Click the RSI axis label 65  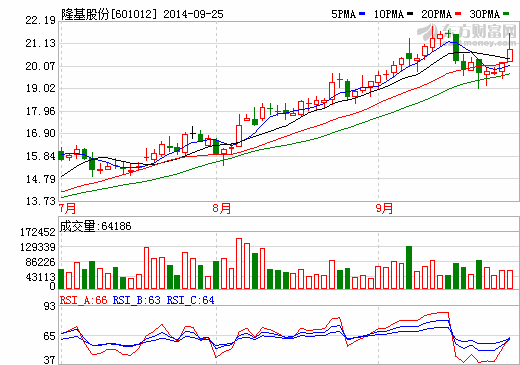[x=50, y=336]
